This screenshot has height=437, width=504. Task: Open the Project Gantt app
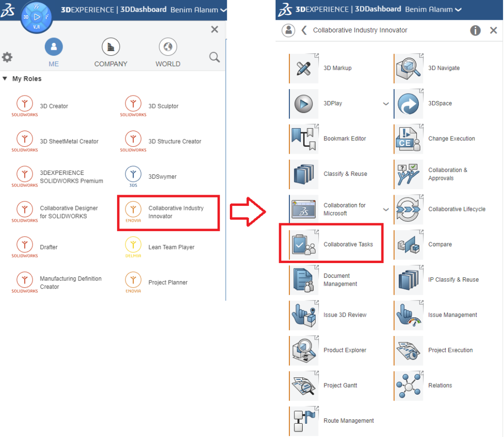(x=304, y=386)
